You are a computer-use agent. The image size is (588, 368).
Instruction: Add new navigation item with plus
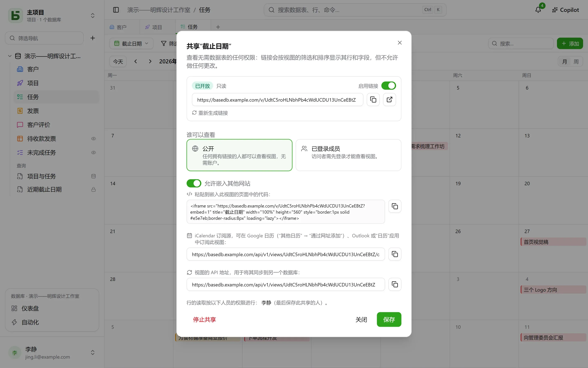coord(92,38)
